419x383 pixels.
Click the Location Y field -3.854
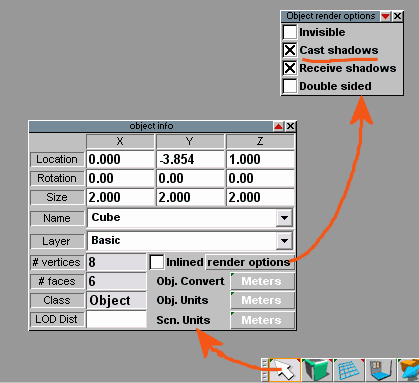coord(190,159)
